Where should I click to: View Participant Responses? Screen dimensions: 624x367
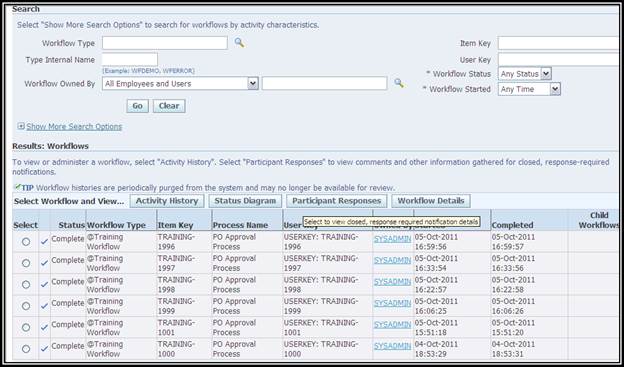point(337,201)
